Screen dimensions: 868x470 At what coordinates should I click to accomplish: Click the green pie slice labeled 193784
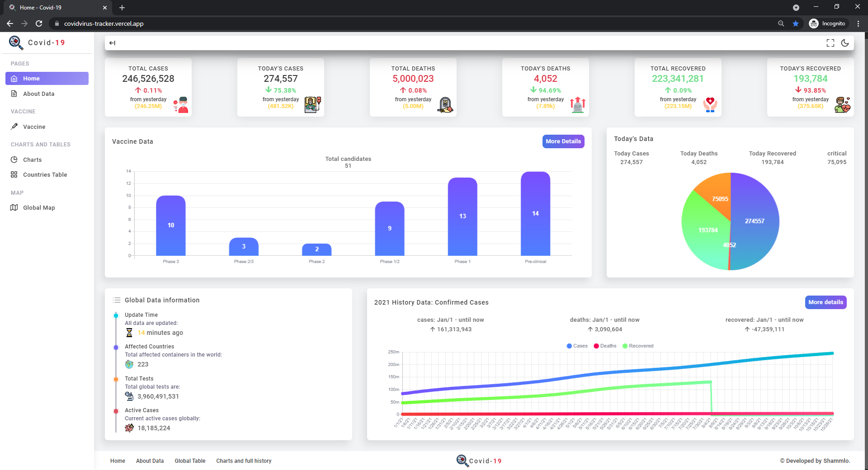pyautogui.click(x=708, y=230)
